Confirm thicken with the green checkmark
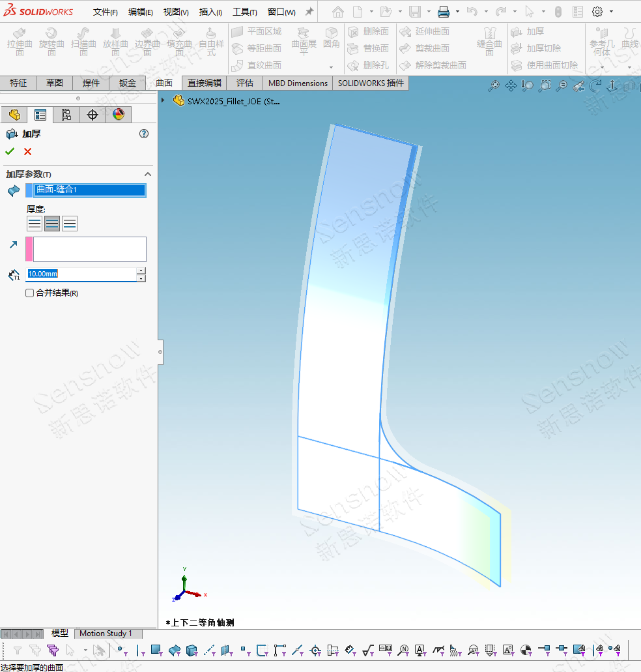641x672 pixels. coord(10,152)
